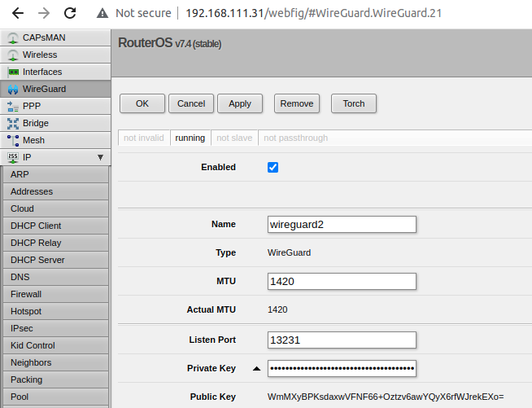Open the Mesh menu
Image resolution: width=532 pixels, height=408 pixels.
(55, 140)
